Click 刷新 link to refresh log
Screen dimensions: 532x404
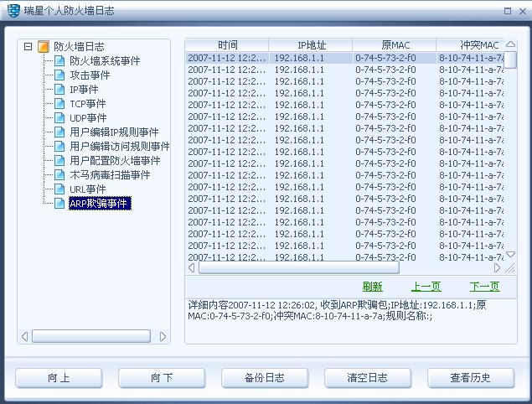tap(372, 287)
